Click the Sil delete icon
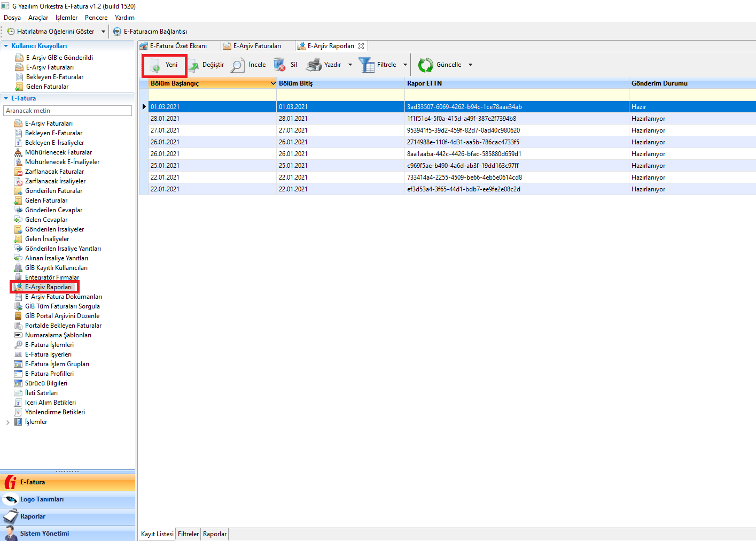This screenshot has width=756, height=541. 279,65
